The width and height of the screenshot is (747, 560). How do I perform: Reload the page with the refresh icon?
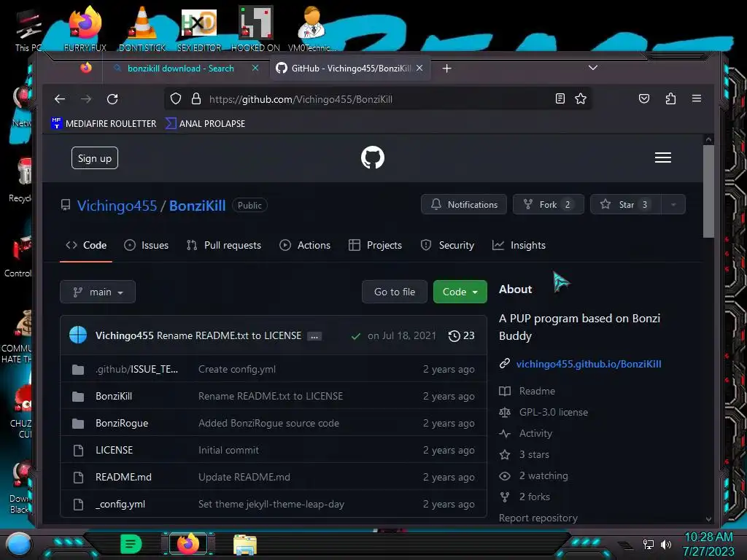[x=112, y=99]
